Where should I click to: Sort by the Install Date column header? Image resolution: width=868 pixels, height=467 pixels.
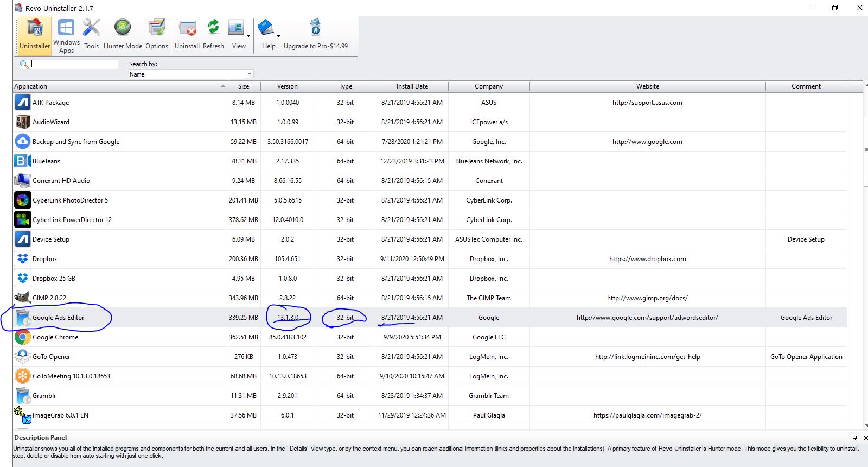tap(412, 86)
